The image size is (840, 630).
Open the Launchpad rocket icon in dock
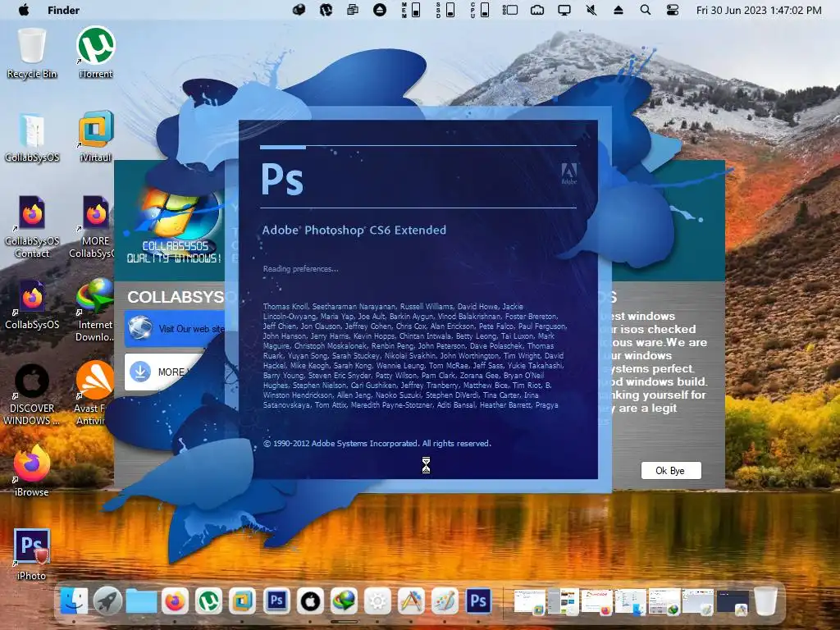pyautogui.click(x=107, y=601)
